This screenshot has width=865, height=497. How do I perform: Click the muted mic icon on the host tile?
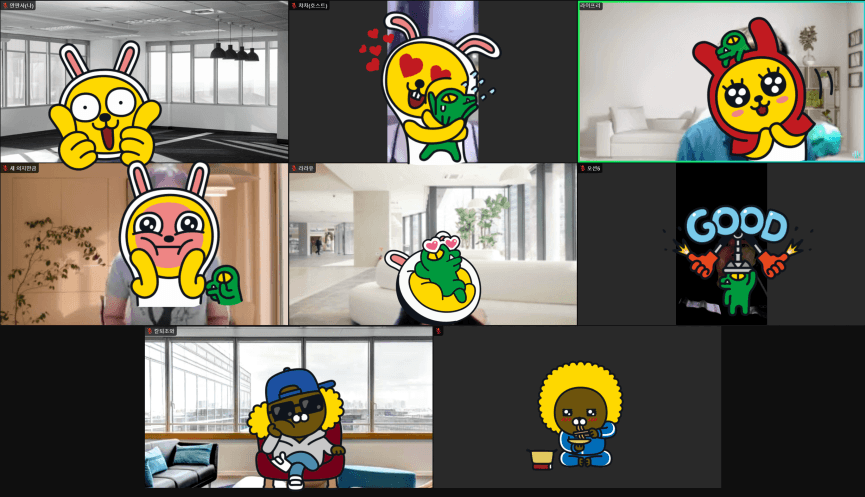(x=294, y=6)
